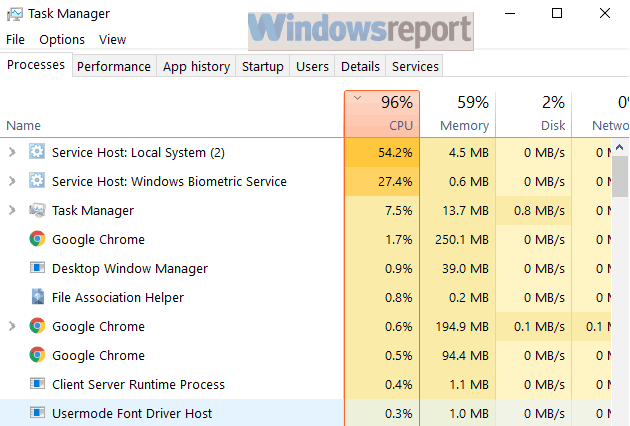The width and height of the screenshot is (630, 426).
Task: Click the sort arrow in CPU header
Action: tap(357, 98)
